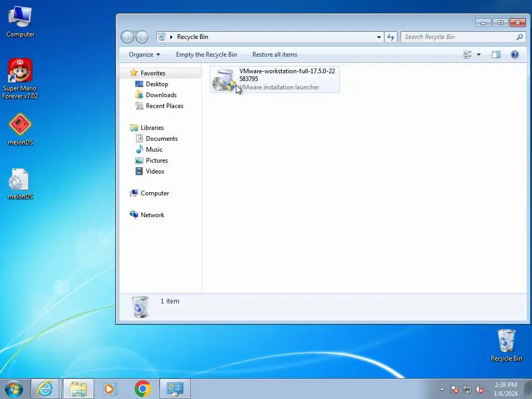Open Desktop in Favorites
The width and height of the screenshot is (532, 399).
[x=157, y=84]
